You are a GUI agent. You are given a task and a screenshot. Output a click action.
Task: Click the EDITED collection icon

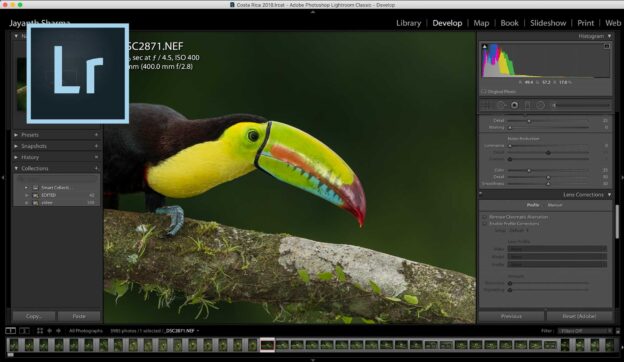click(x=35, y=195)
